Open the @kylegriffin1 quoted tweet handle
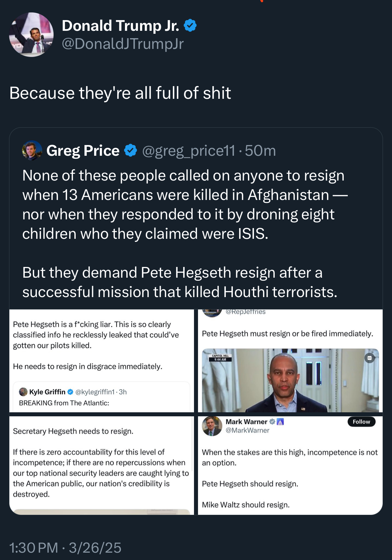Viewport: 392px width, 560px height. tap(95, 392)
